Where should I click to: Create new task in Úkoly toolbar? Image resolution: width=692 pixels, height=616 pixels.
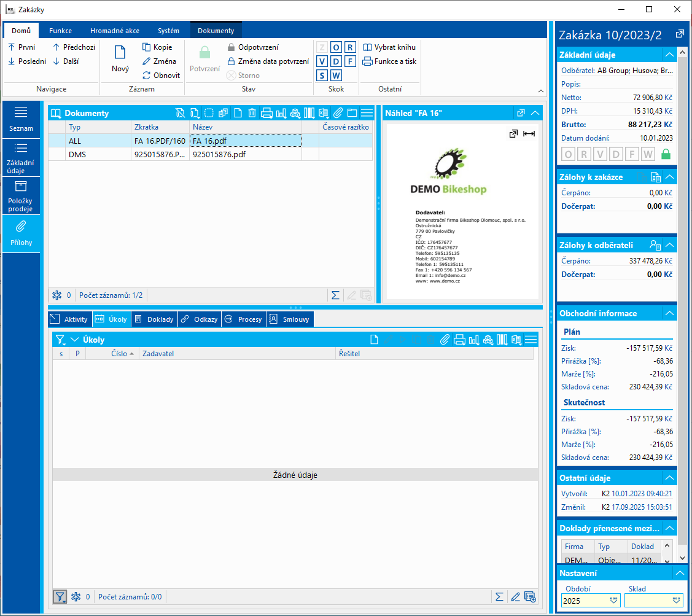375,340
